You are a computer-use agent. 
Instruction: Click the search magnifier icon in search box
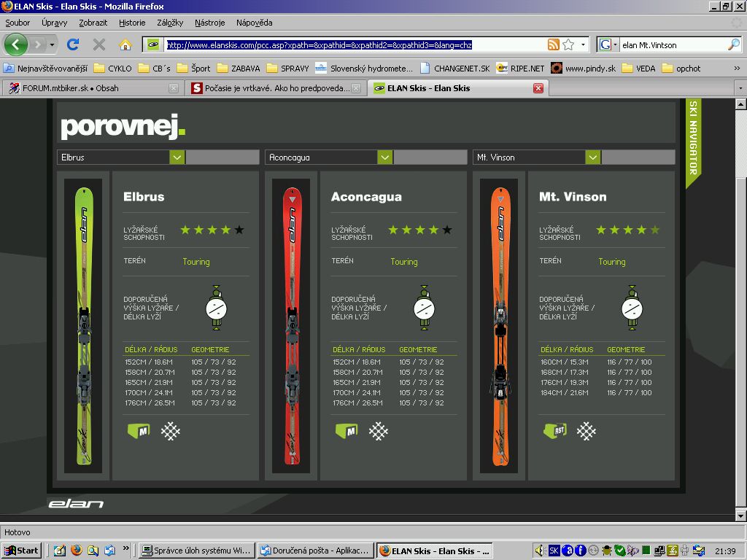tap(733, 44)
